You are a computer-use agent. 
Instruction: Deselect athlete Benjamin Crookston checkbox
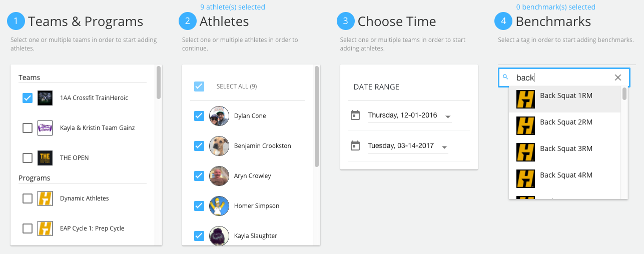[x=199, y=146]
